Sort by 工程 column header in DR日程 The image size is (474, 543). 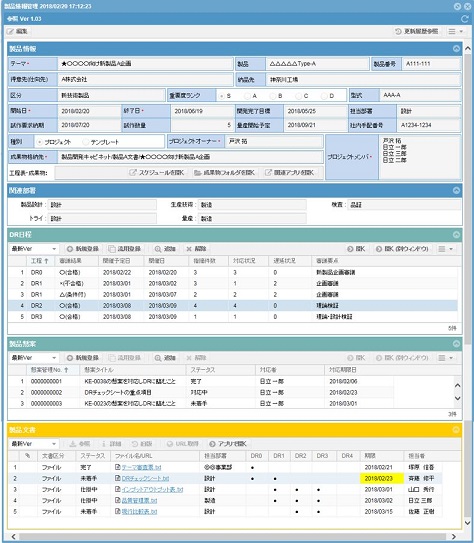[40, 261]
